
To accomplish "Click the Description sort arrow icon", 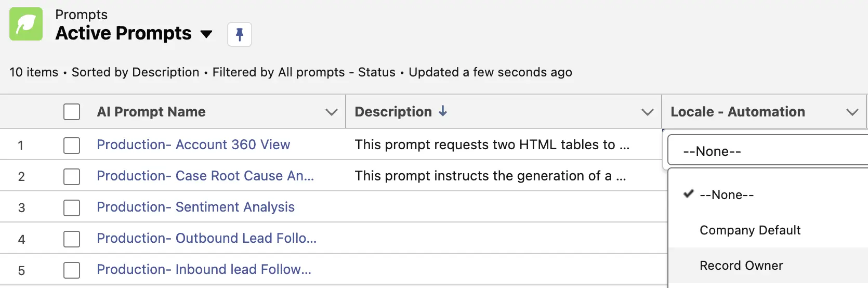I will [x=443, y=111].
